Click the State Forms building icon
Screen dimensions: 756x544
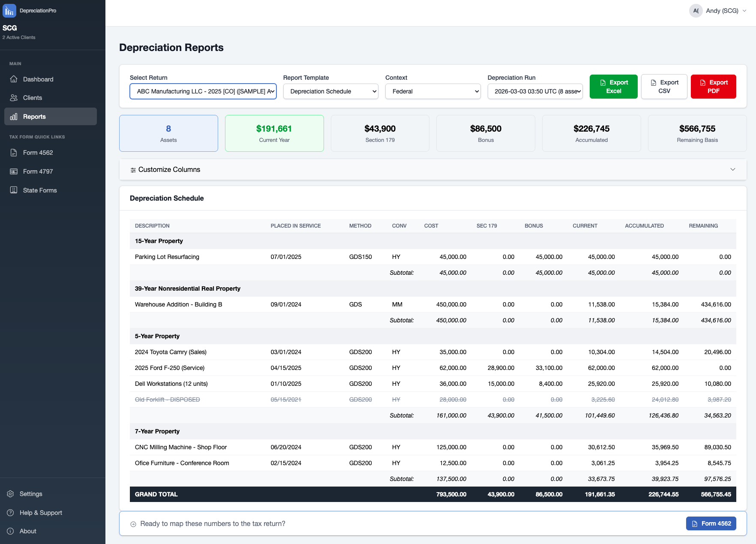coord(14,190)
